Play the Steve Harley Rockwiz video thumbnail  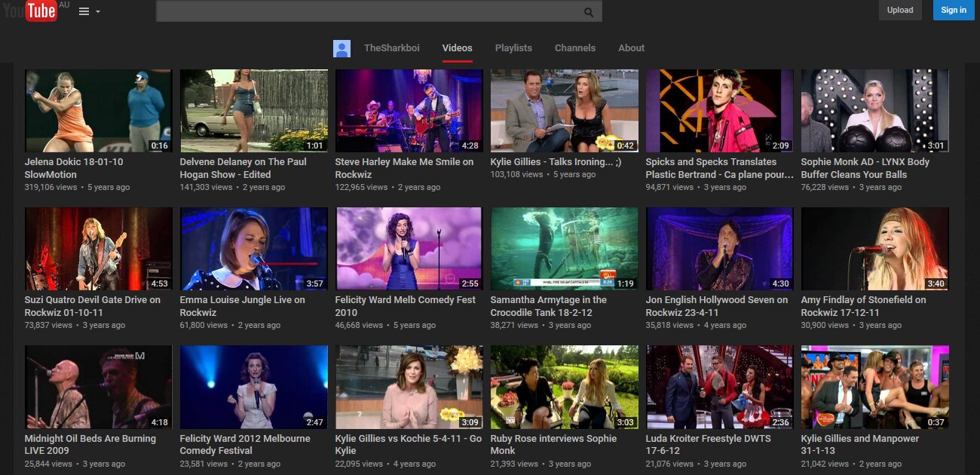[x=409, y=111]
